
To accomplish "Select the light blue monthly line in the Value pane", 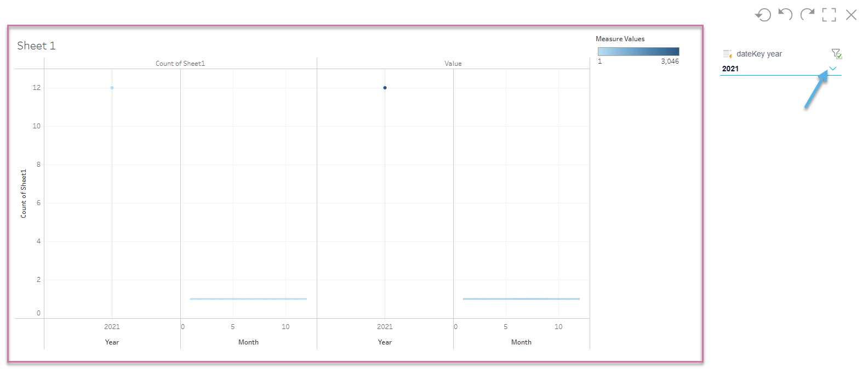I will (x=521, y=299).
